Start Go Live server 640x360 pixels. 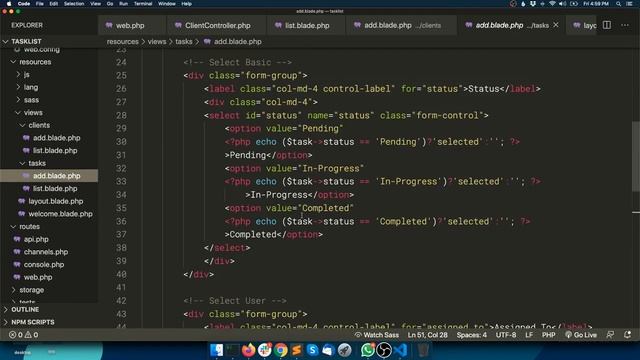580,335
